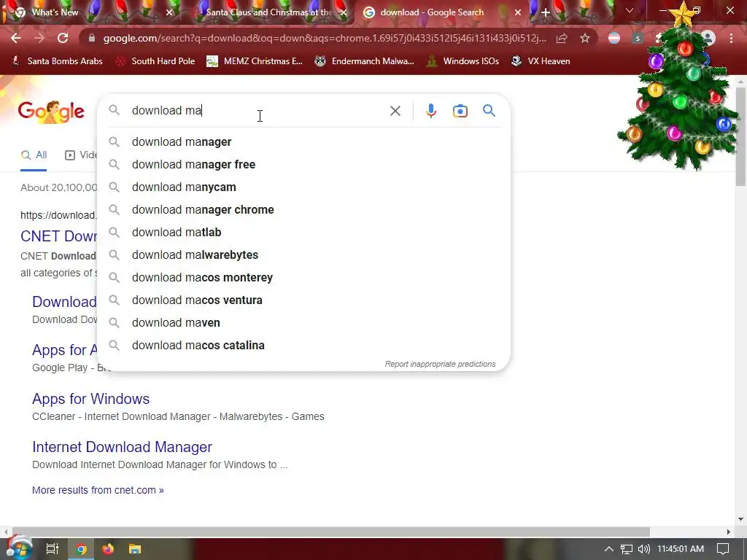The image size is (747, 560).
Task: Click the Chrome address bar URL
Action: (x=324, y=38)
